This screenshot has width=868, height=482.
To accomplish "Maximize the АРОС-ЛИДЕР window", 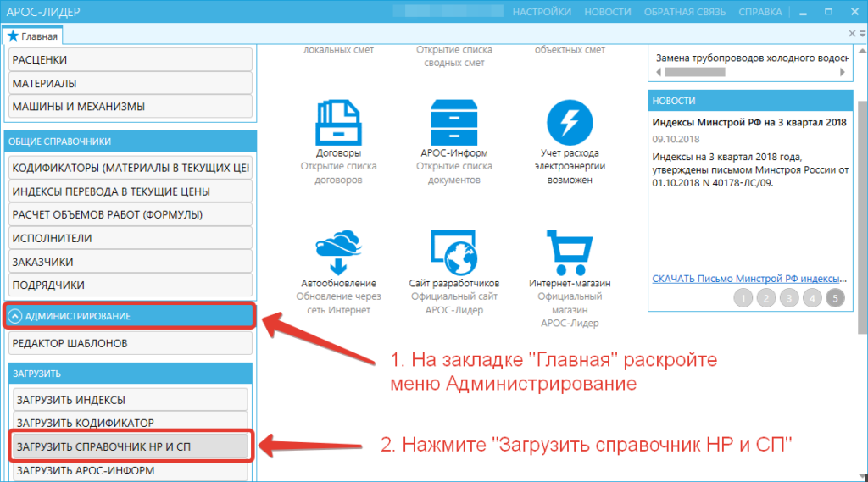I will (x=828, y=12).
